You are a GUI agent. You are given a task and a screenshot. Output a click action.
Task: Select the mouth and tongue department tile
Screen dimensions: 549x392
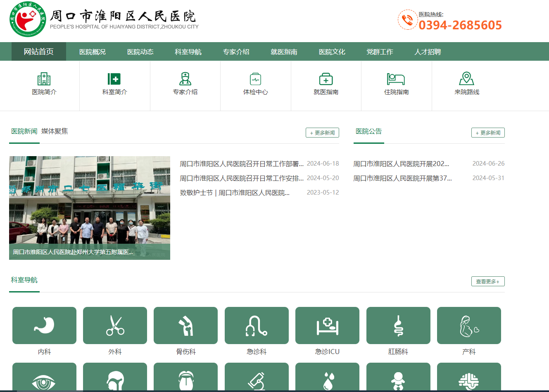(x=185, y=377)
